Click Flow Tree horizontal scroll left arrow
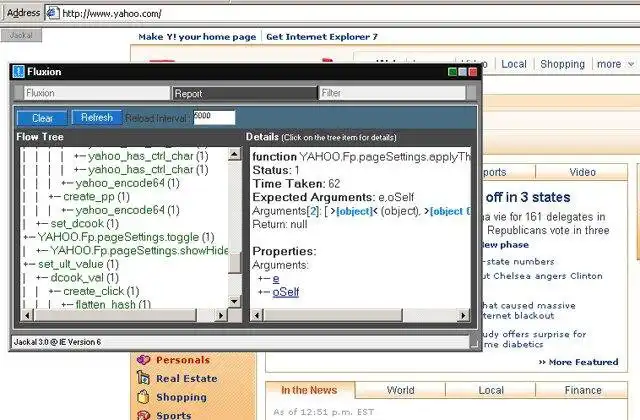 point(27,315)
